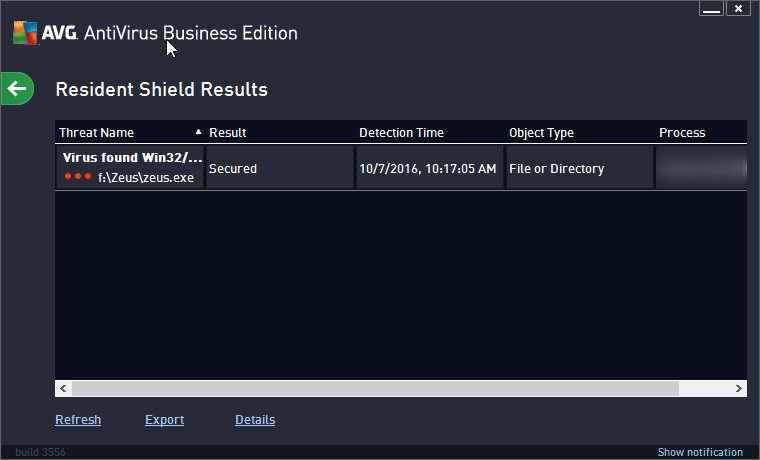This screenshot has width=760, height=460.
Task: Click the horizontal scrollbar thumb
Action: pos(375,388)
